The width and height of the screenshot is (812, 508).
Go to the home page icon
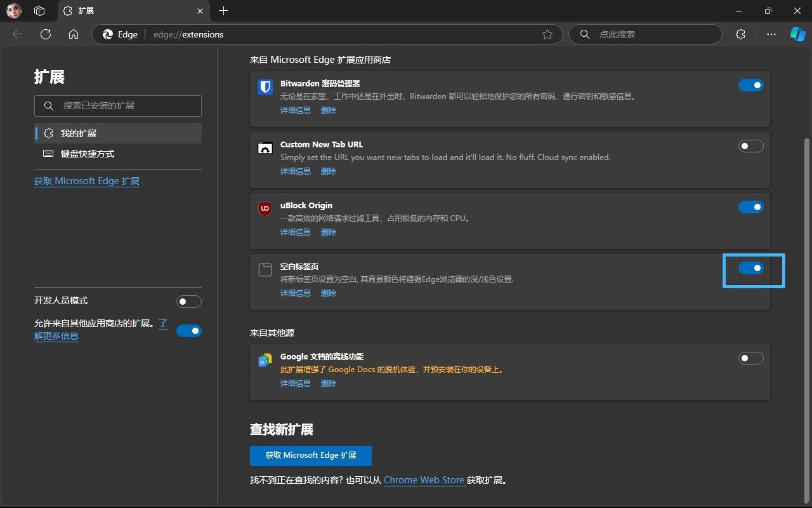coord(74,34)
